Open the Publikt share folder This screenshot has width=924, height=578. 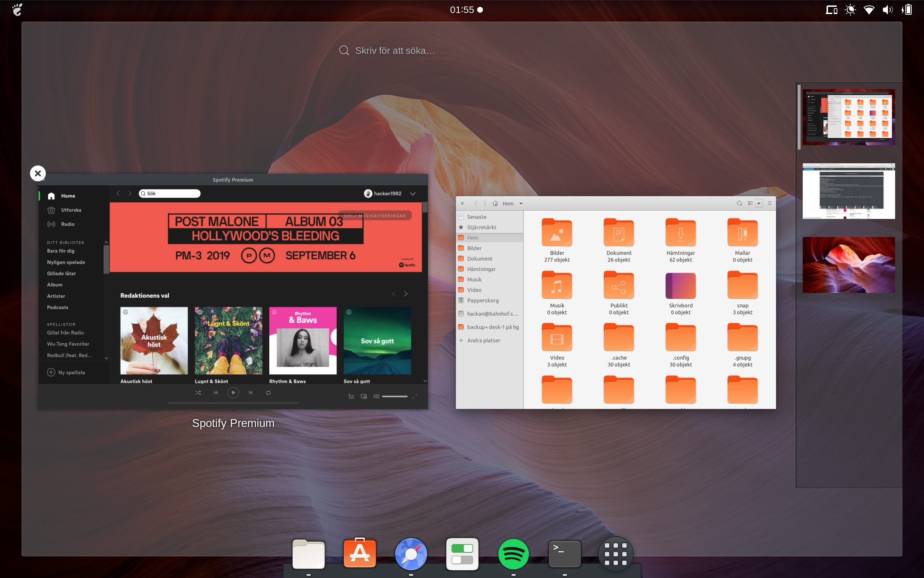click(x=619, y=285)
